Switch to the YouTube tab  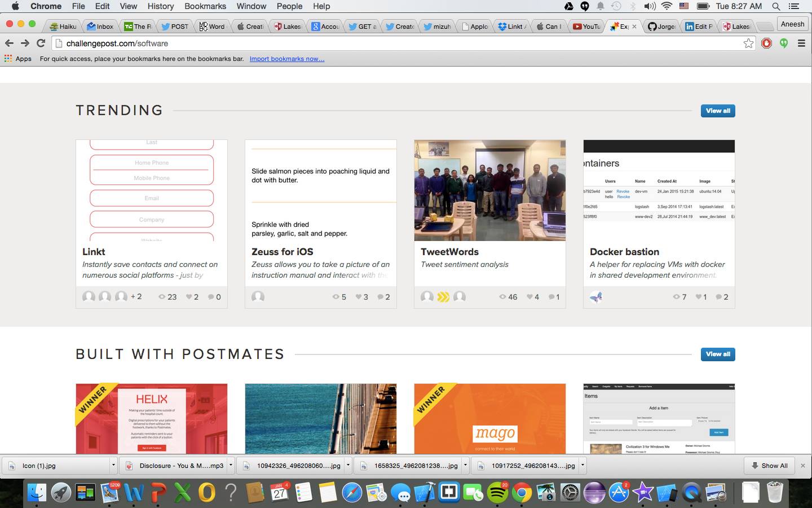586,26
